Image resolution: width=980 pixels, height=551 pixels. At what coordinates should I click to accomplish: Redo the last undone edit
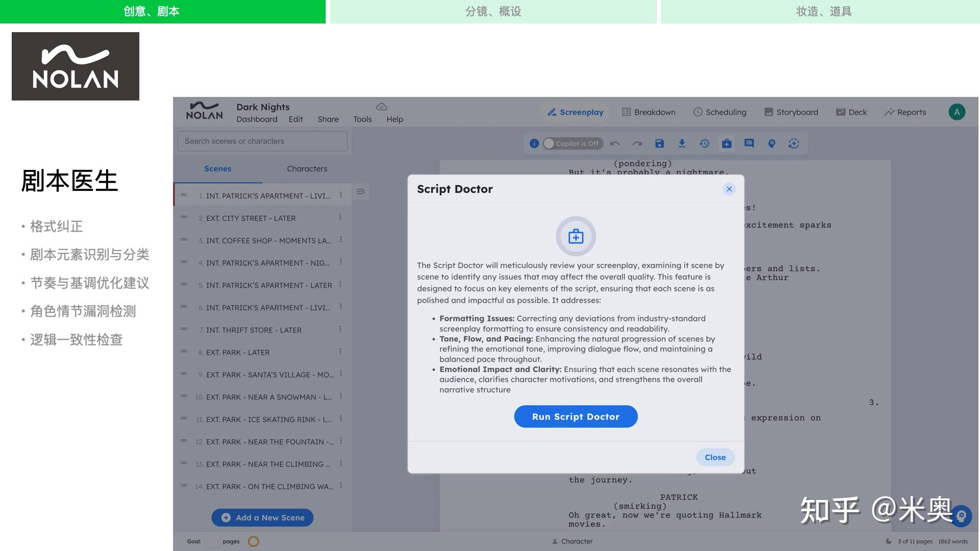[x=637, y=143]
